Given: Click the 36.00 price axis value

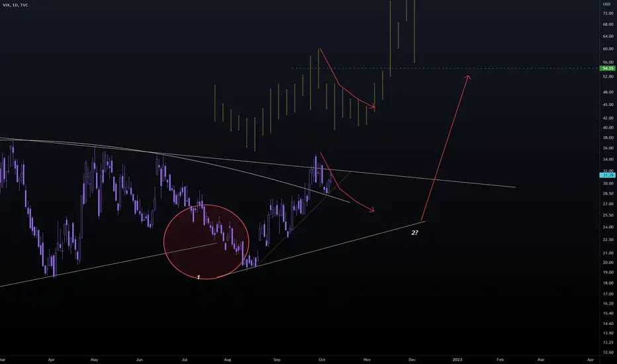Looking at the screenshot, I should point(608,148).
